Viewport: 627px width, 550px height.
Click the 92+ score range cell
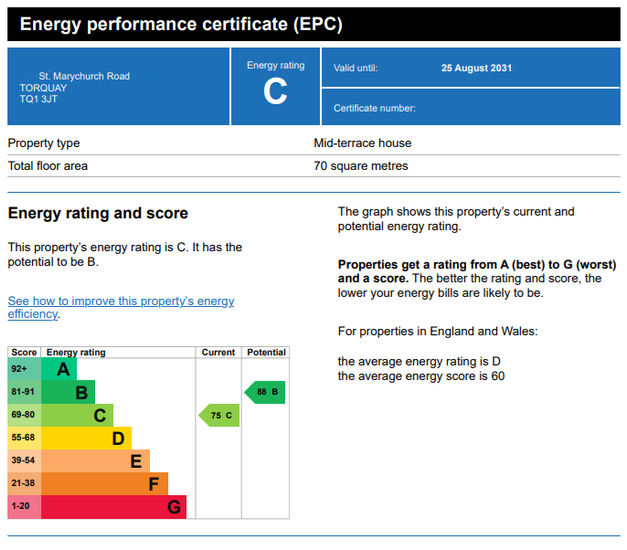pyautogui.click(x=24, y=369)
